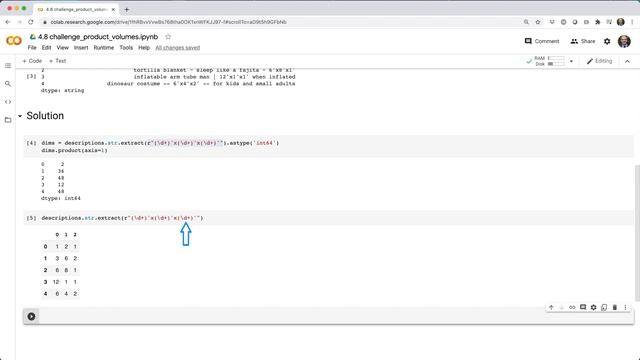Click the 'dtype: string' output text

pyautogui.click(x=62, y=91)
